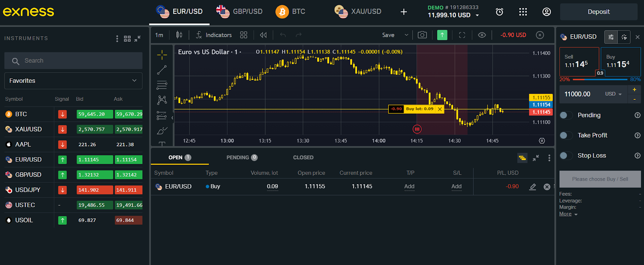
Task: Open the forecasting and measurement tools
Action: tap(162, 116)
